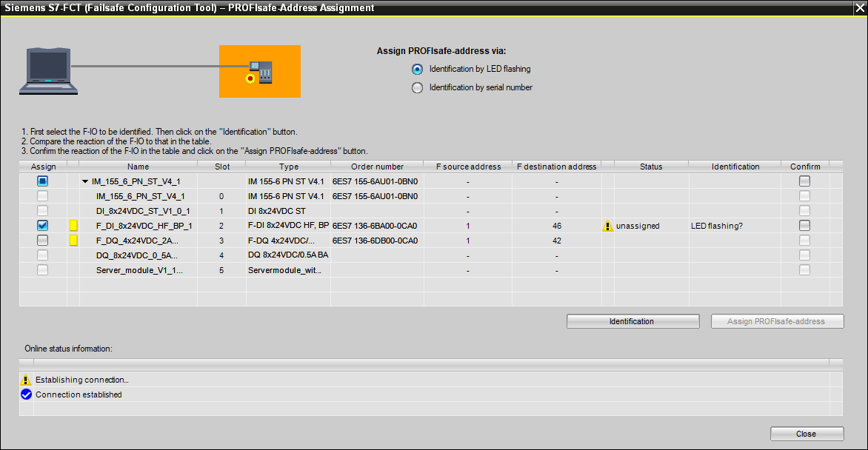Uncheck Assign box for F_DI_8x24VDC_HF_BP_1
The height and width of the screenshot is (450, 868).
tap(43, 226)
